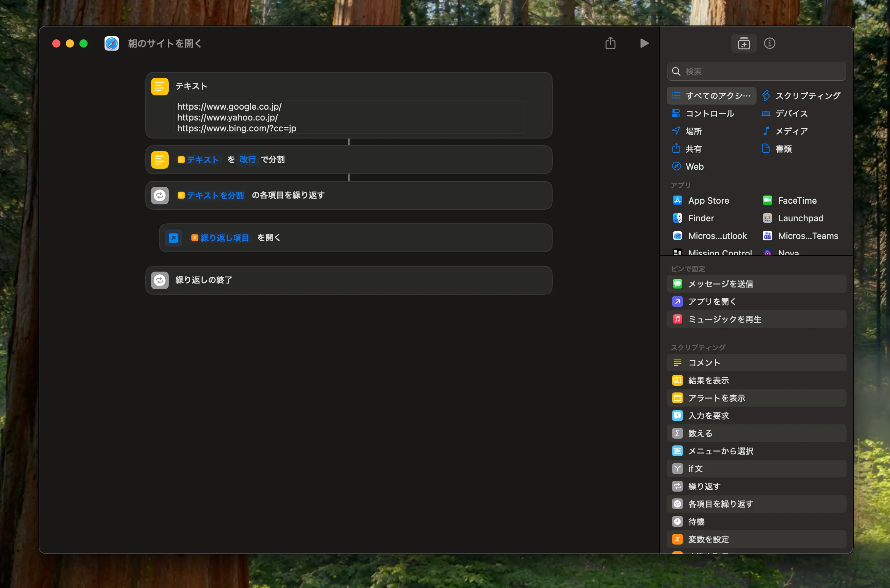Image resolution: width=890 pixels, height=588 pixels.
Task: Run the shortcut with the play button
Action: 644,43
